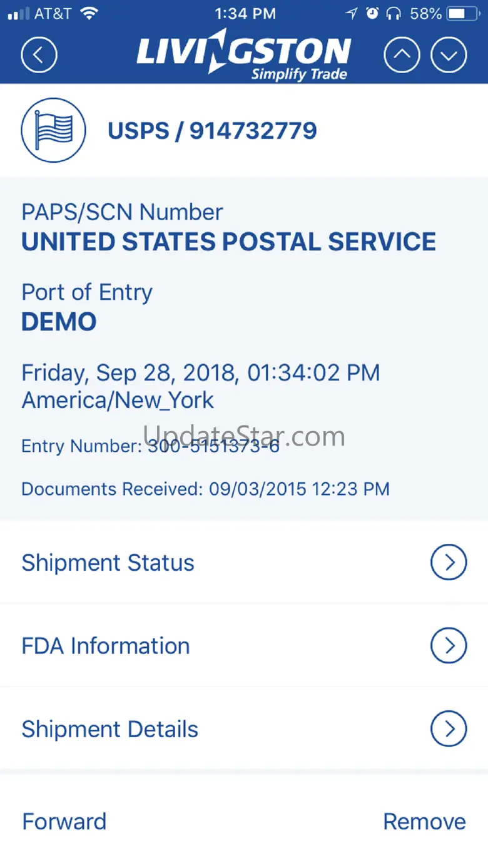Tap Forward to share the shipment
This screenshot has width=488, height=868.
pos(64,821)
